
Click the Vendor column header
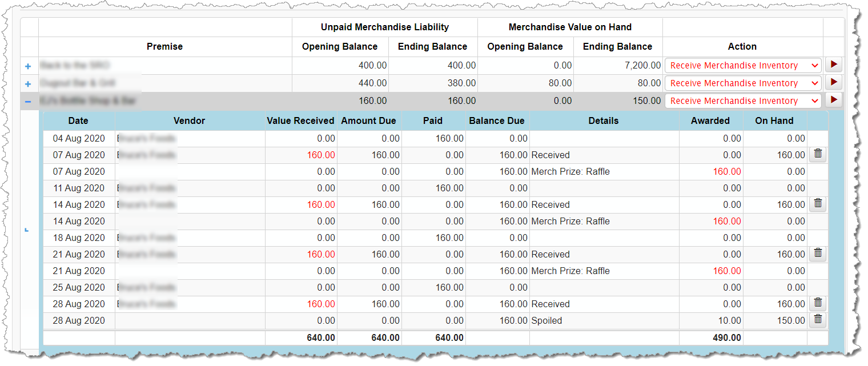(x=190, y=121)
